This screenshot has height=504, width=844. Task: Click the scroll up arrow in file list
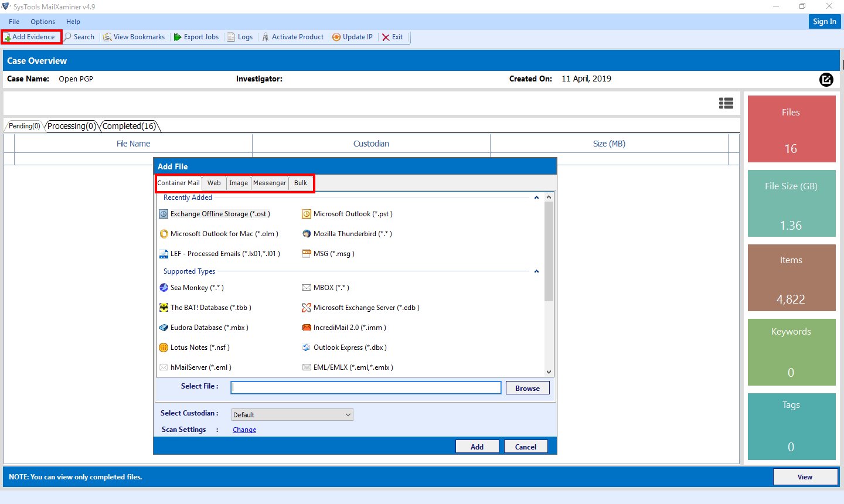pos(549,197)
